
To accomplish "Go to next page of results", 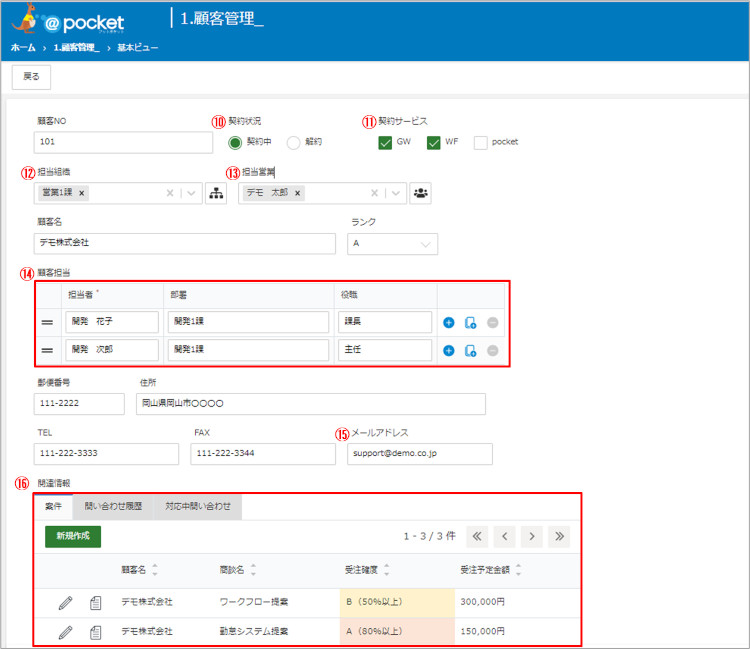I will (532, 537).
